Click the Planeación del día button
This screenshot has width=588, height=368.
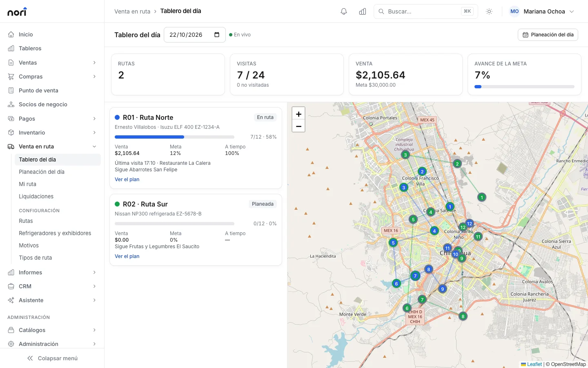tap(548, 35)
